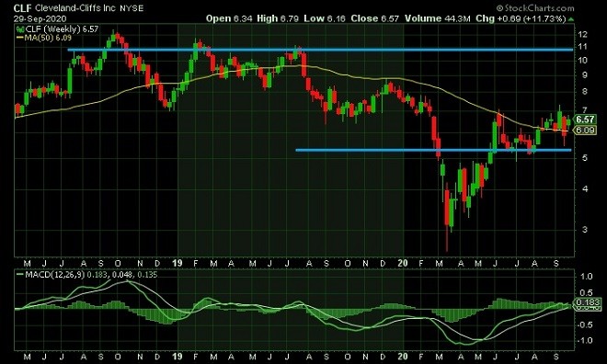
Task: Click the MACD legend line sample
Action: coord(20,274)
